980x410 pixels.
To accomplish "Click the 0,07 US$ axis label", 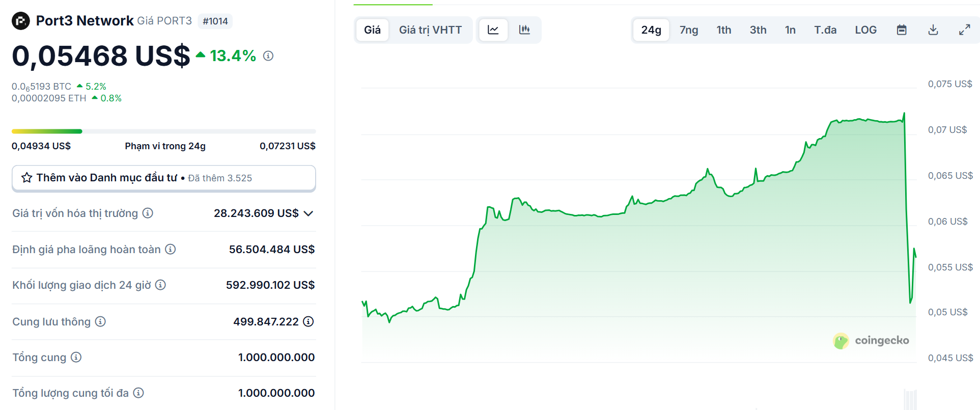I will [947, 129].
